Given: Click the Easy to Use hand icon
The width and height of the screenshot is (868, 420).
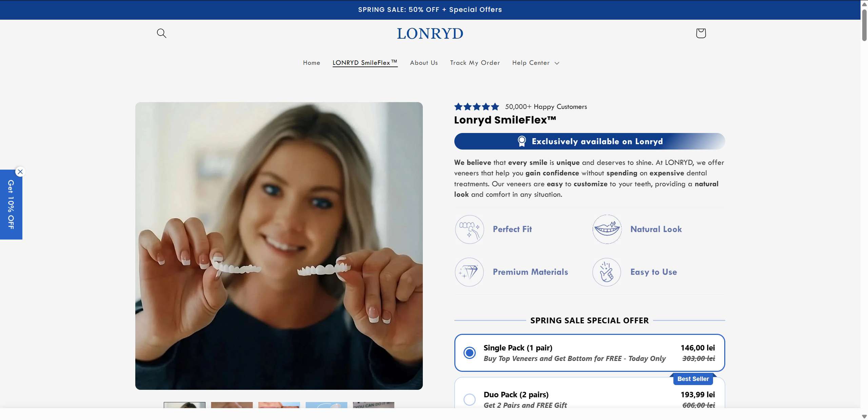Looking at the screenshot, I should [607, 272].
